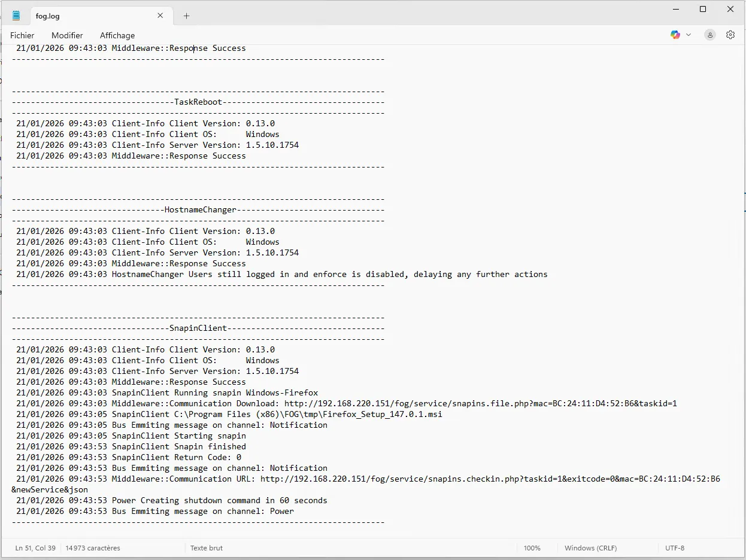This screenshot has width=746, height=560.
Task: Open the Fichier menu
Action: coord(22,35)
